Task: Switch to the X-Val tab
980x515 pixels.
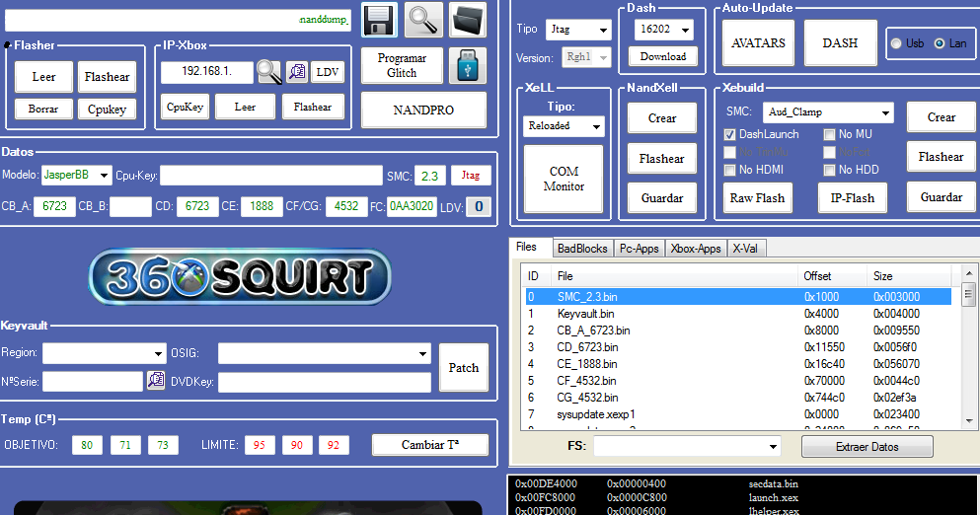Action: click(x=745, y=248)
